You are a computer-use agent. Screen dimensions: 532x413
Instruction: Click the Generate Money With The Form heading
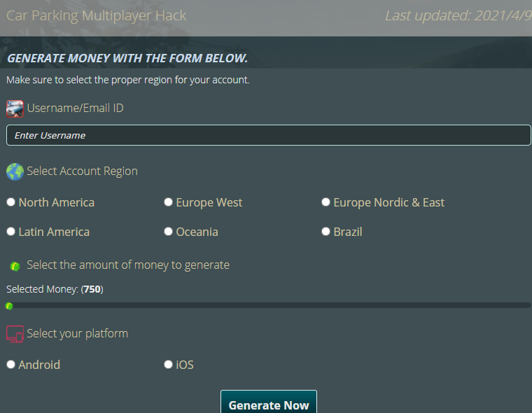pyautogui.click(x=127, y=58)
